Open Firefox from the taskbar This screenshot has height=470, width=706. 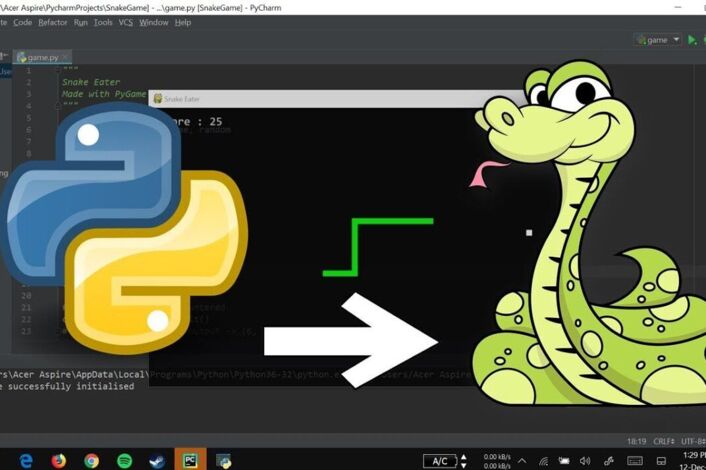point(59,461)
